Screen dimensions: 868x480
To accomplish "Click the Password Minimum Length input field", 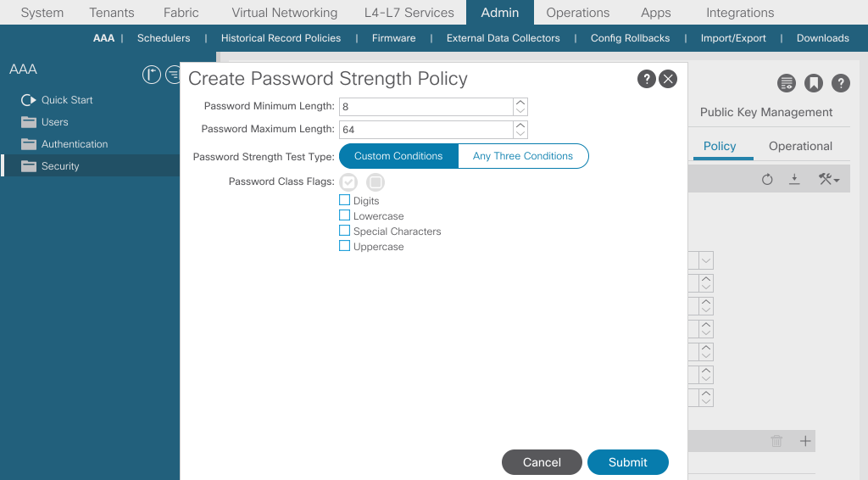I will click(x=426, y=107).
